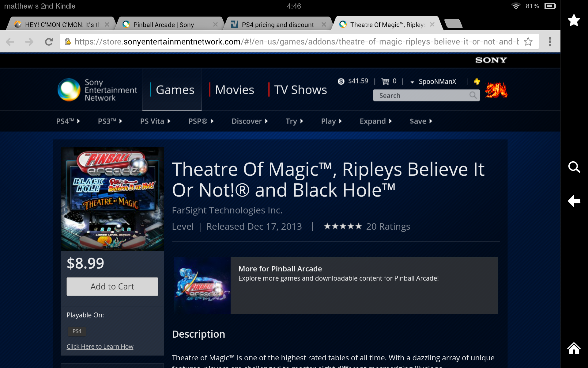Image resolution: width=588 pixels, height=368 pixels.
Task: Click the Add to Cart button
Action: point(112,286)
